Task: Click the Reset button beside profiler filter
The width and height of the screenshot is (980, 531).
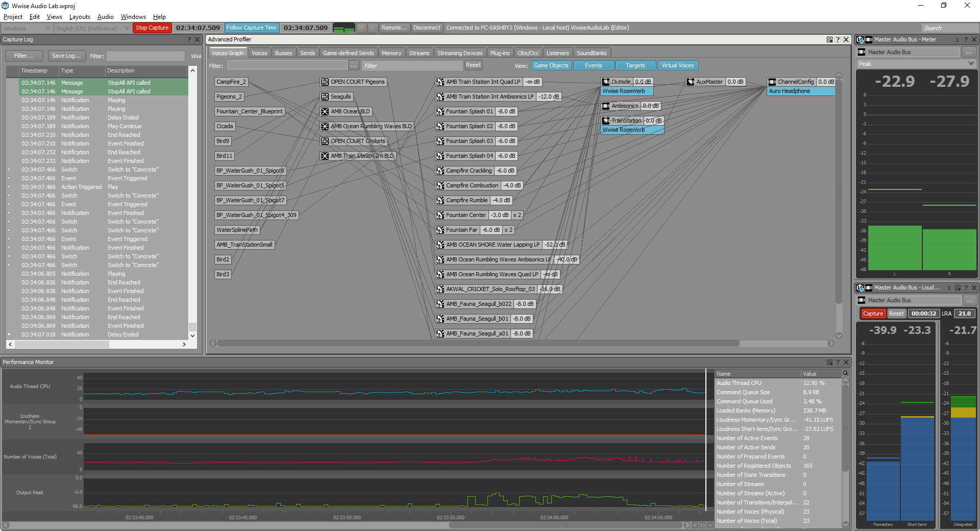Action: click(x=473, y=65)
